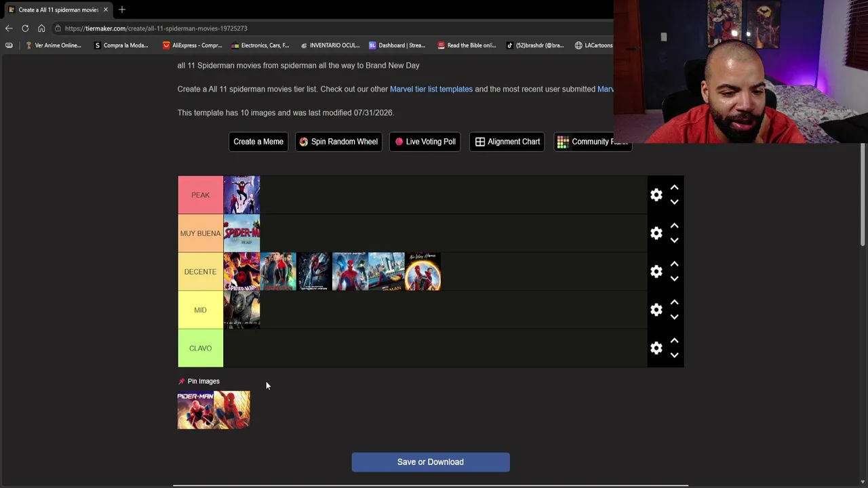Move the MID tier row down
Viewport: 868px width, 488px height.
(674, 317)
